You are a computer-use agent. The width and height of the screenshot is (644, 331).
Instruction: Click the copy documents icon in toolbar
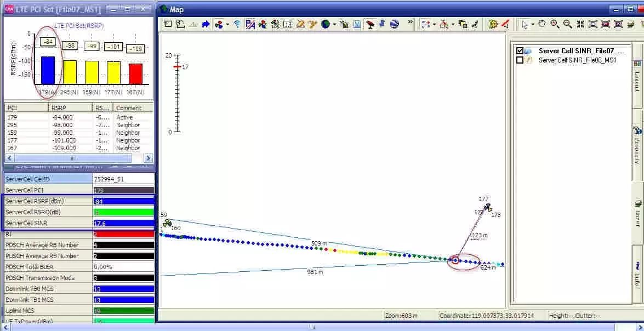344,24
